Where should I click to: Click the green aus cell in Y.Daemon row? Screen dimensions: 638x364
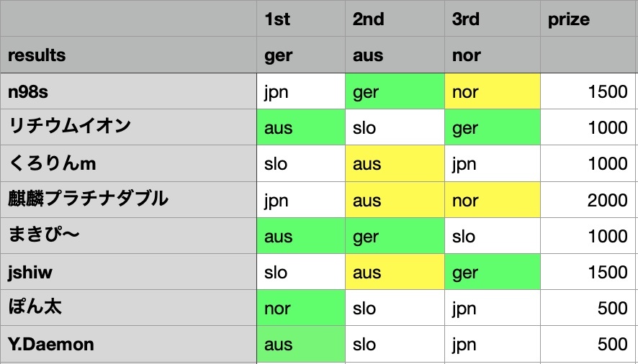pyautogui.click(x=301, y=344)
